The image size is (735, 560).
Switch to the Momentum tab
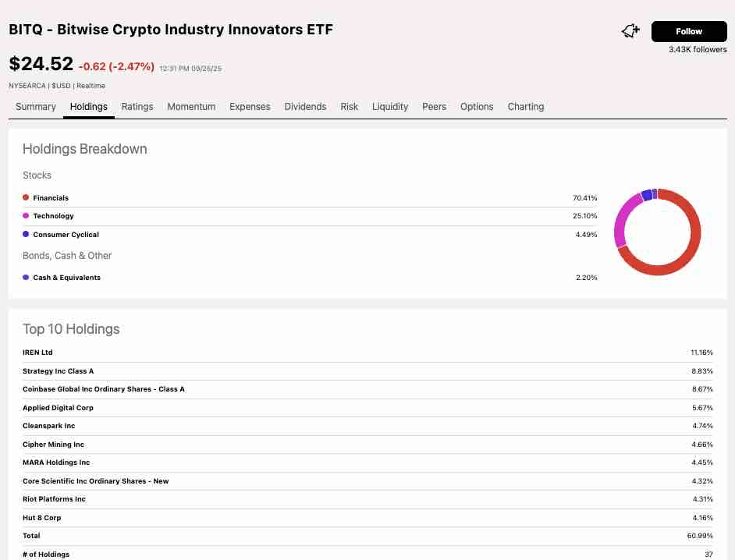pos(191,107)
